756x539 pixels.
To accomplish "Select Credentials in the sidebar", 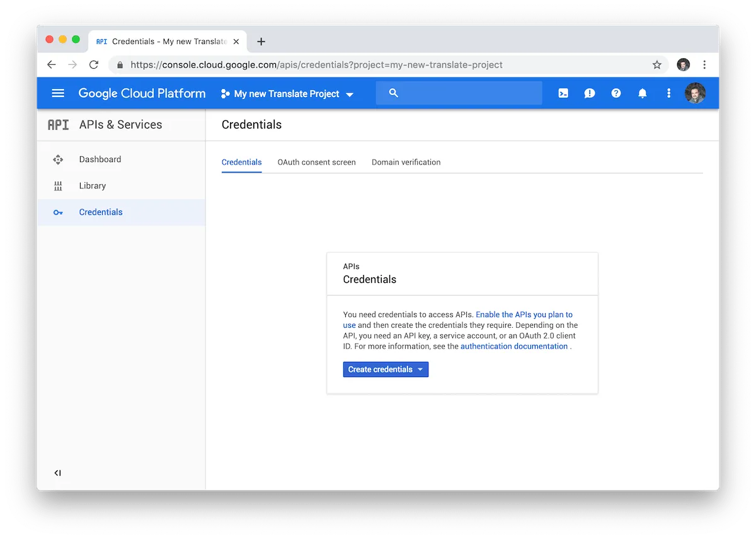I will pos(121,212).
